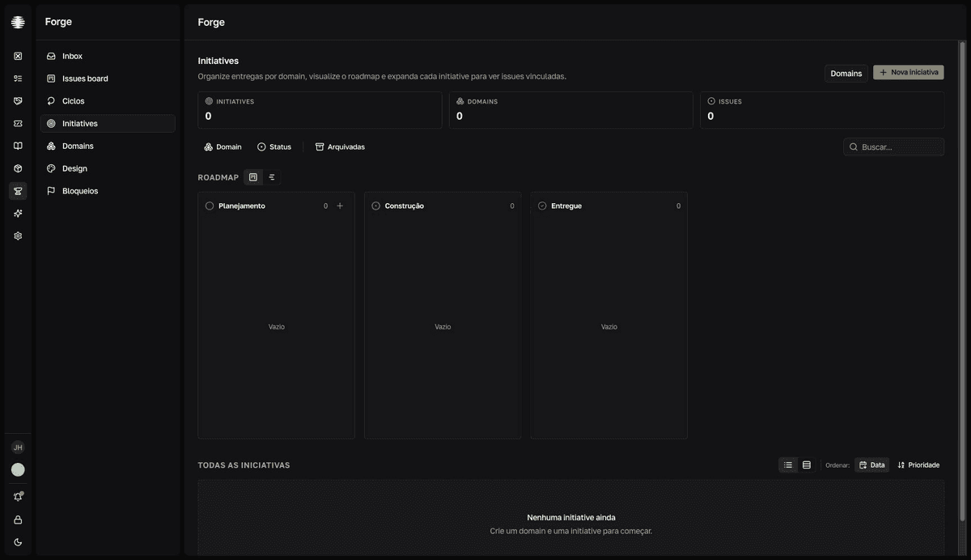
Task: Sort initiatives by Prioridade
Action: 918,465
